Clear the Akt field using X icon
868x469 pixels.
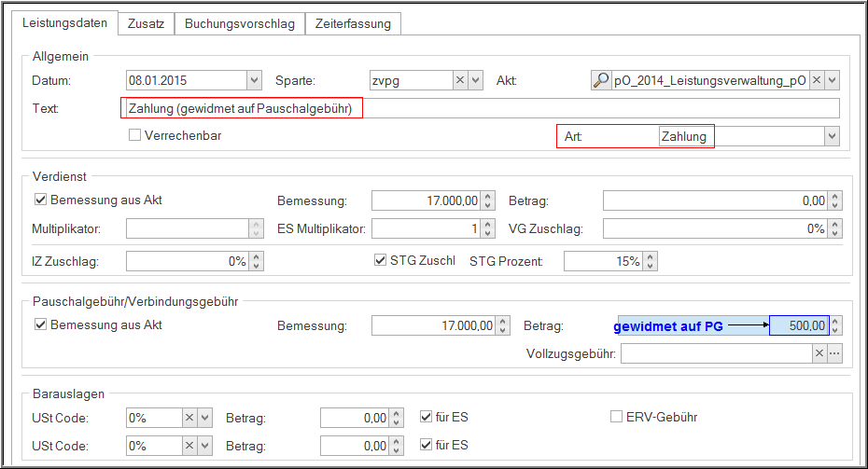coord(817,81)
